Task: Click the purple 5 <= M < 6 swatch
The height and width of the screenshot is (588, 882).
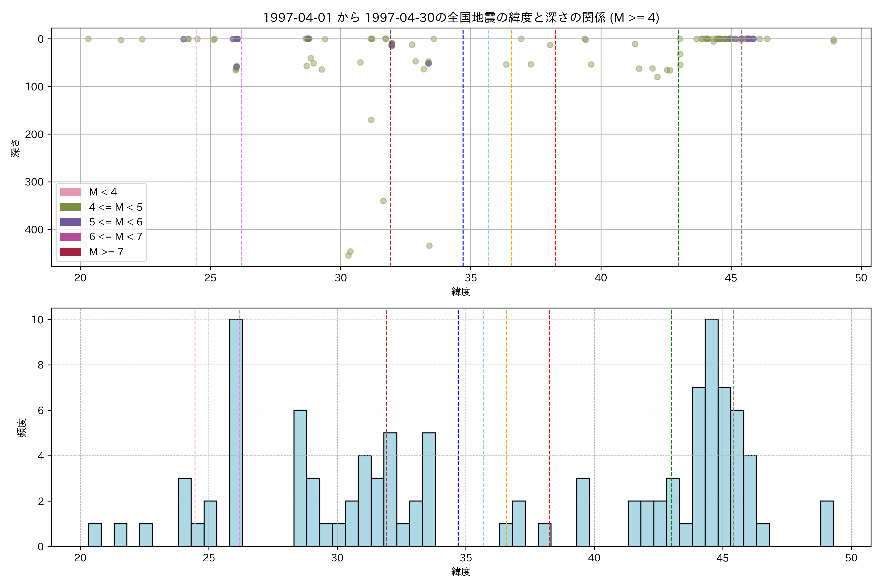Action: pyautogui.click(x=70, y=222)
